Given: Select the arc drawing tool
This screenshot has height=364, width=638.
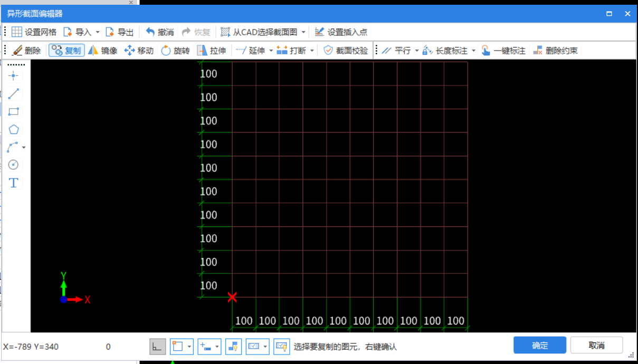Looking at the screenshot, I should 13,147.
